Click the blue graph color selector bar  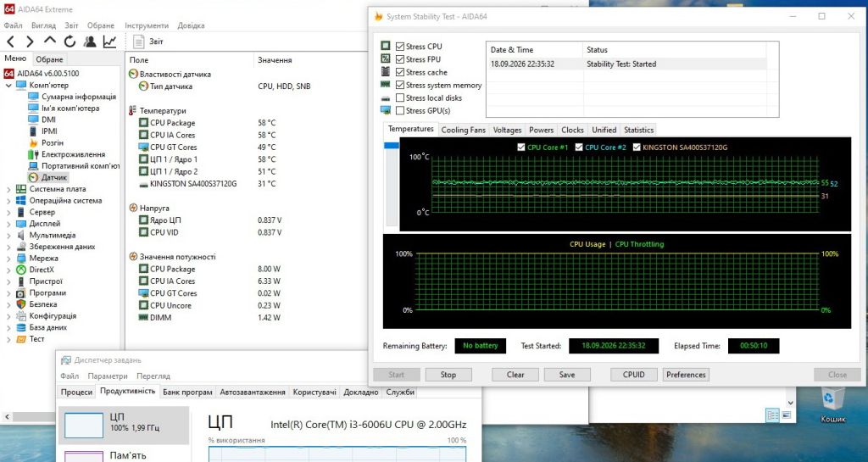pyautogui.click(x=392, y=146)
